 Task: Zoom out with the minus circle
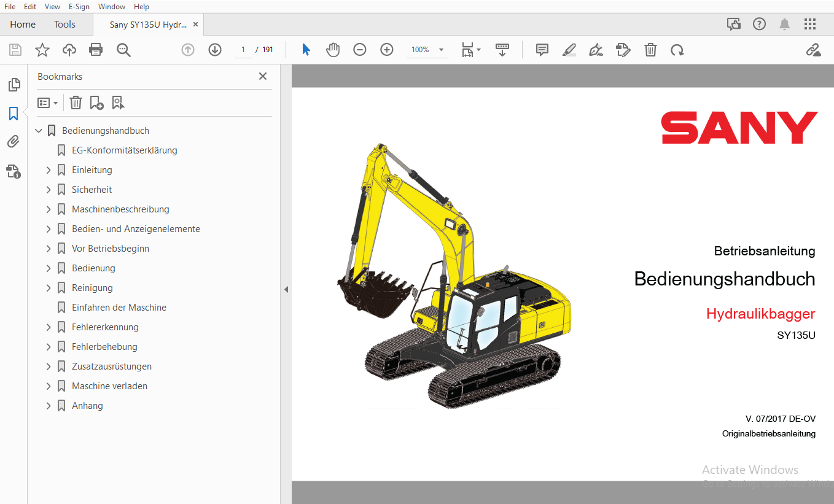coord(360,50)
